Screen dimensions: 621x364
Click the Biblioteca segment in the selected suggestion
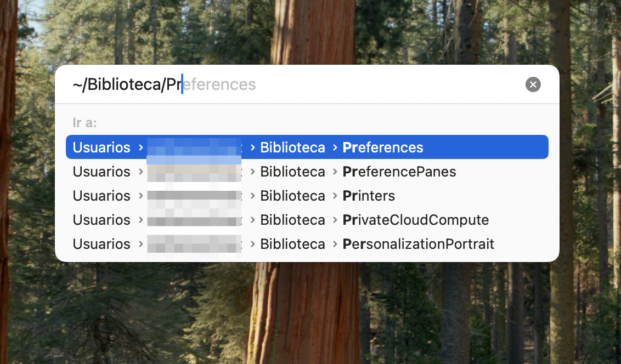(292, 147)
